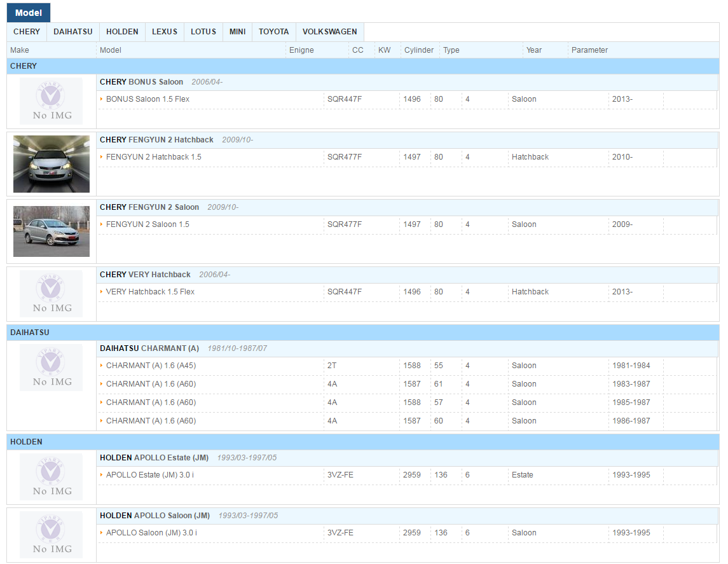The width and height of the screenshot is (728, 564).
Task: Click the CHERY section header band
Action: (363, 66)
